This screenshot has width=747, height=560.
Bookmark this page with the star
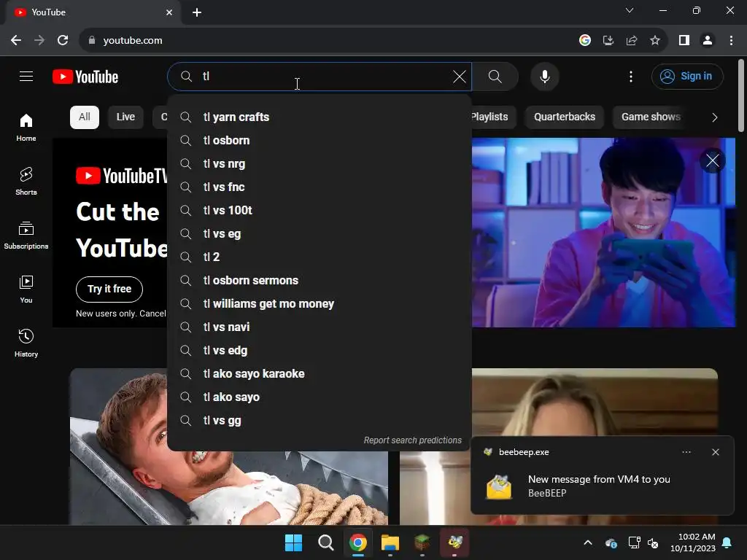[655, 41]
